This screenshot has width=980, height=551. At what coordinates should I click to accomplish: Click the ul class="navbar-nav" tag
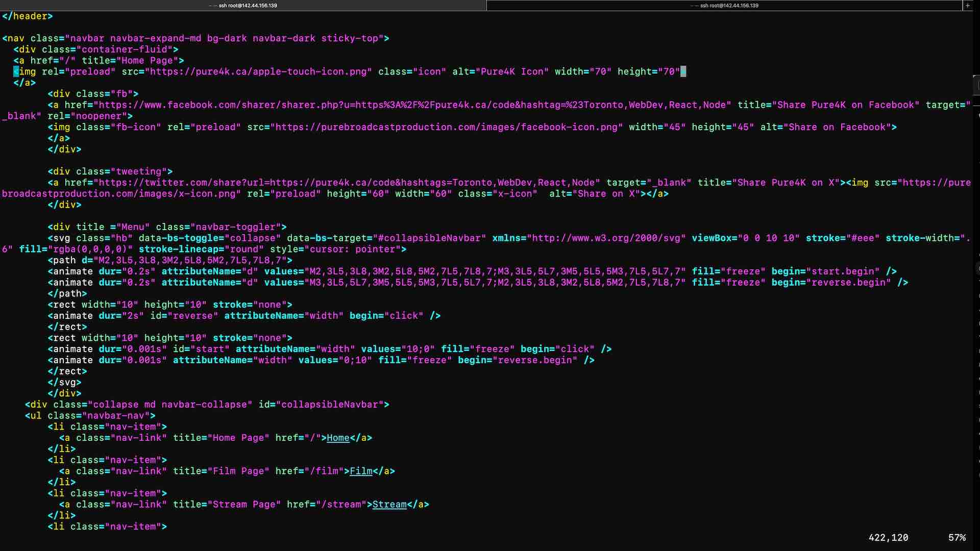point(90,416)
